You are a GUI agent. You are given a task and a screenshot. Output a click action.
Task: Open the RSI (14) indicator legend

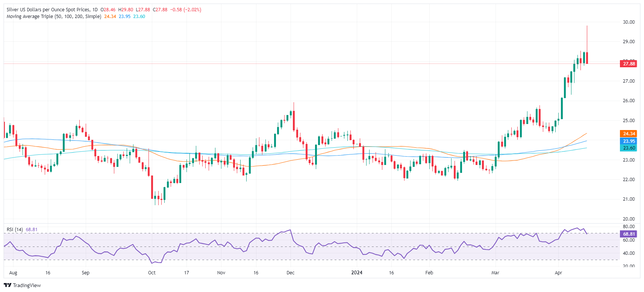[15, 230]
